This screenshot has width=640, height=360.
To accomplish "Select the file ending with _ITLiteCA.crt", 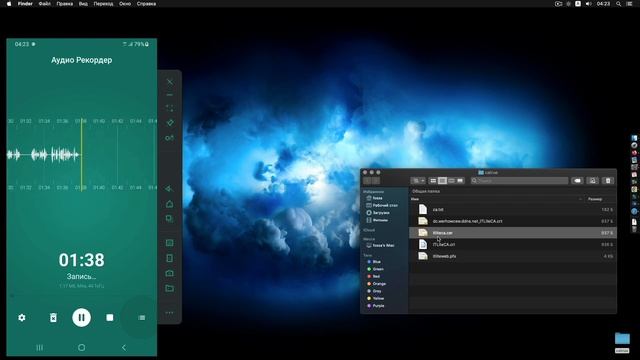I will point(513,221).
